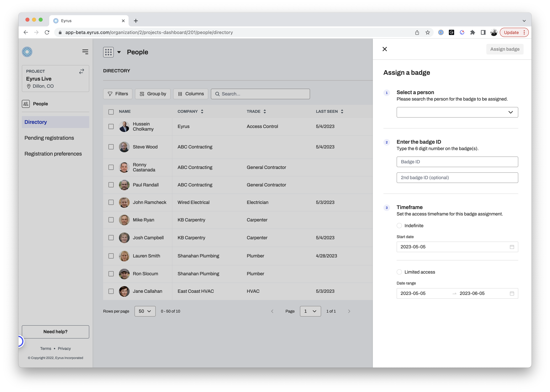Go back with the browser back arrow
The image size is (550, 392).
(x=26, y=32)
